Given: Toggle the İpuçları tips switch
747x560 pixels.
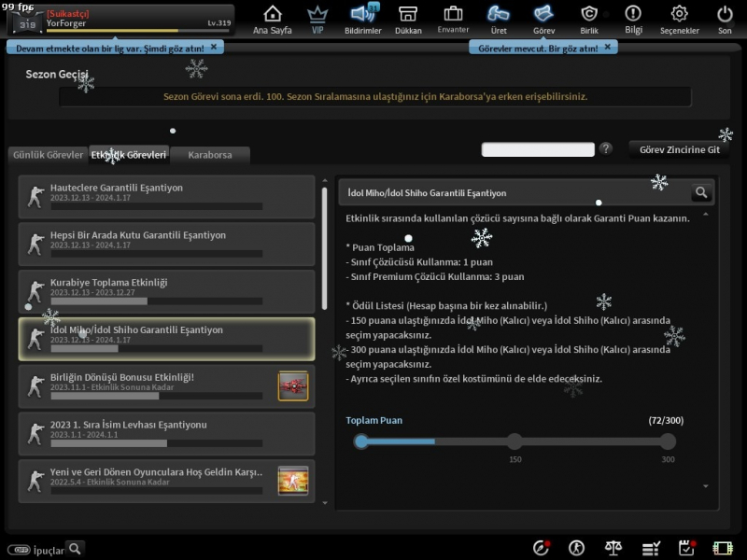Looking at the screenshot, I should [18, 550].
